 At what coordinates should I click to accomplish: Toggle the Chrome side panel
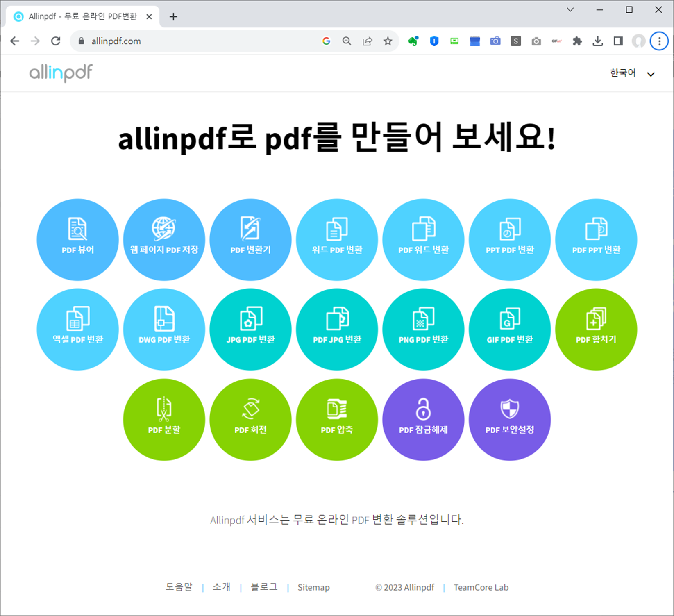pyautogui.click(x=618, y=41)
